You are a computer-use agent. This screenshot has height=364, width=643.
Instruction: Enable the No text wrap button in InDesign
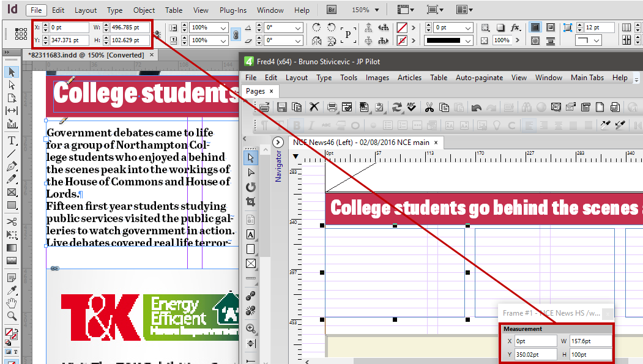click(535, 28)
